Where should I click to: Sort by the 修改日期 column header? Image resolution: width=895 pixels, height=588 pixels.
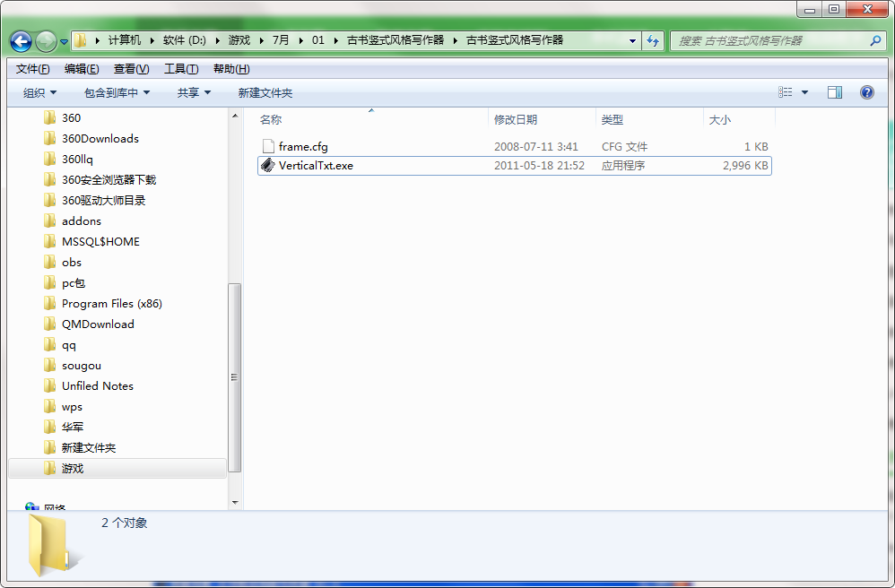tap(516, 120)
